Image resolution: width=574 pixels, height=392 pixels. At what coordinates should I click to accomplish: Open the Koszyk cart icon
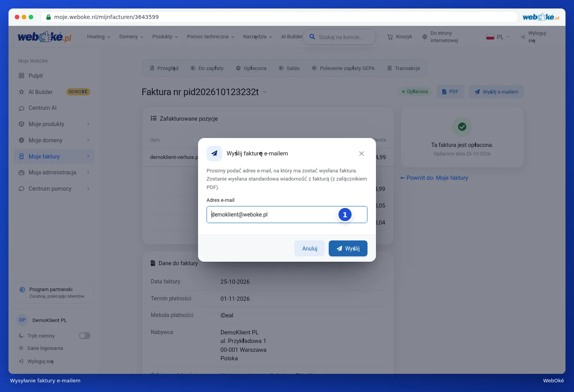[390, 37]
